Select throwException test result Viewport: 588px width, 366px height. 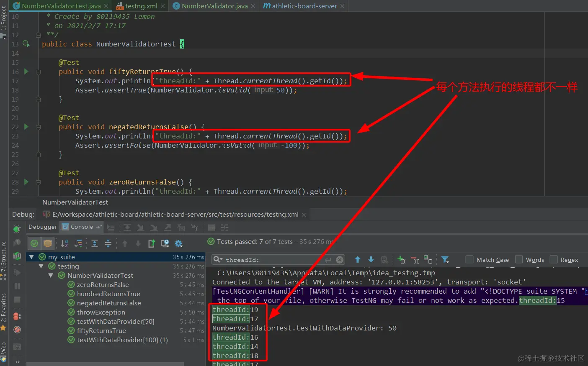(x=101, y=312)
